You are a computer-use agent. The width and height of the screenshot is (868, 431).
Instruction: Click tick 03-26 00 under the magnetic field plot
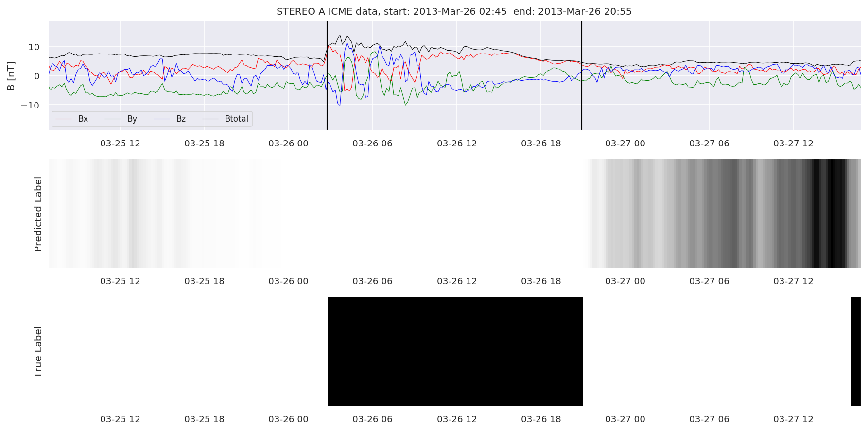coord(288,144)
